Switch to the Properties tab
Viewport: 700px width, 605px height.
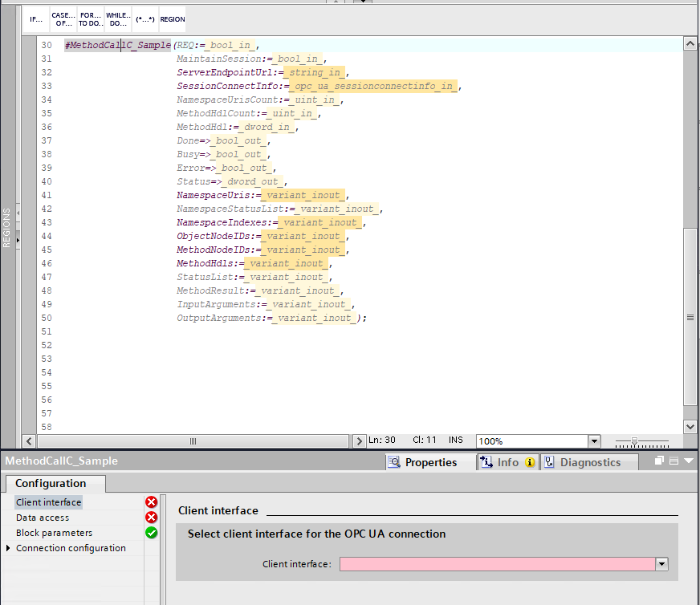[x=422, y=462]
